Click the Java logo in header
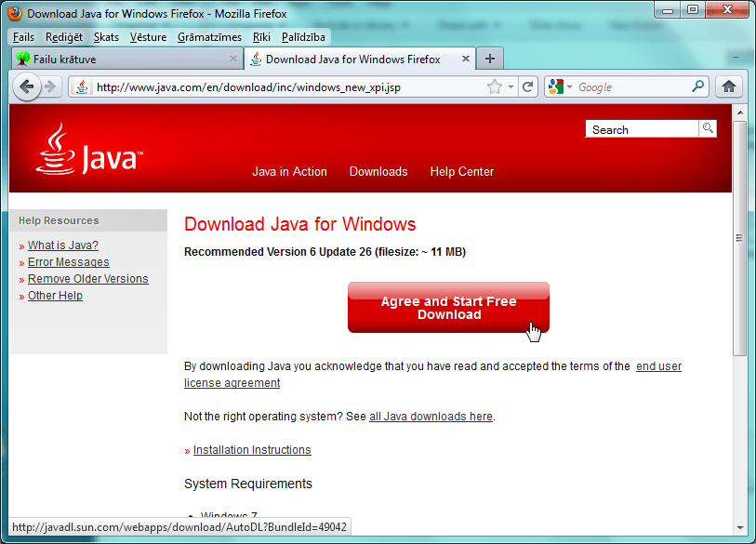The image size is (756, 544). 89,149
